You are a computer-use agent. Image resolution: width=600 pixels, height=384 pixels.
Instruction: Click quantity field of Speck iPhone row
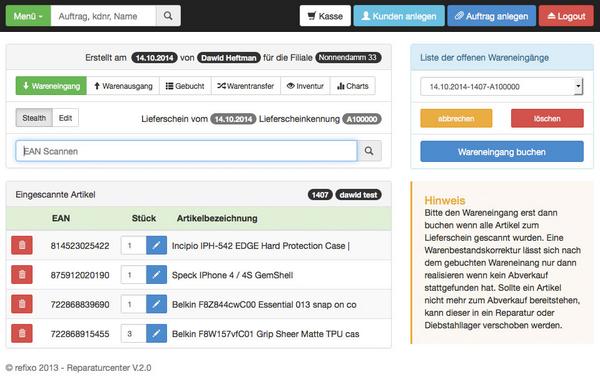133,275
